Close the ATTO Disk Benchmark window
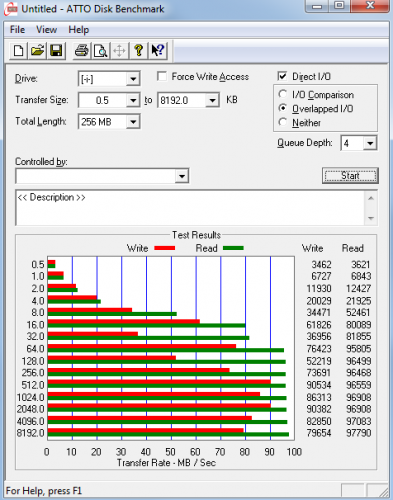The width and height of the screenshot is (393, 500). click(370, 6)
